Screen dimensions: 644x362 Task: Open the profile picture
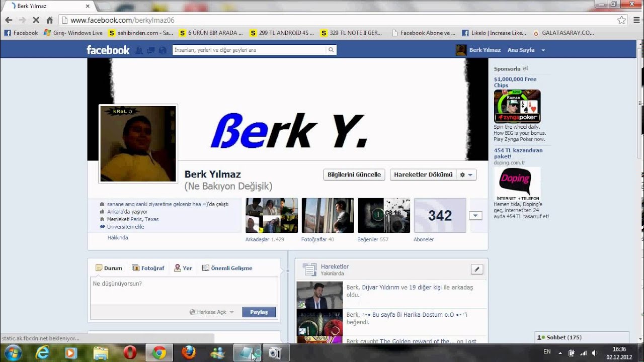(138, 143)
